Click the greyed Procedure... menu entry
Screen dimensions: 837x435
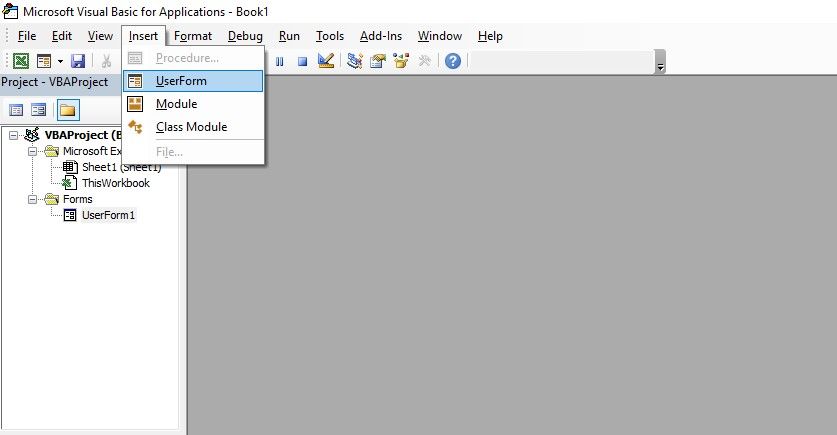193,58
